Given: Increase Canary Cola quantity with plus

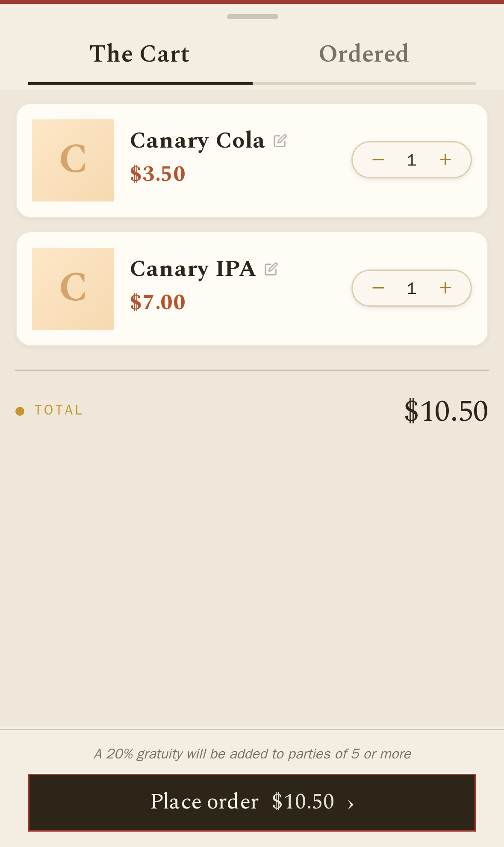Looking at the screenshot, I should click(445, 160).
